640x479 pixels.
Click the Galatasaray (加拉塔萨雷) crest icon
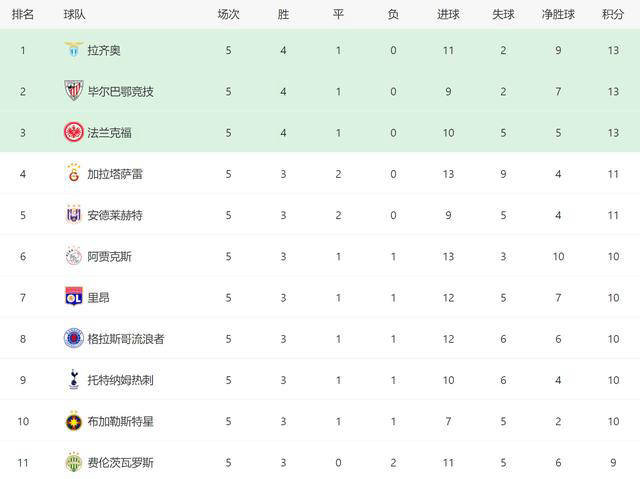[x=73, y=173]
